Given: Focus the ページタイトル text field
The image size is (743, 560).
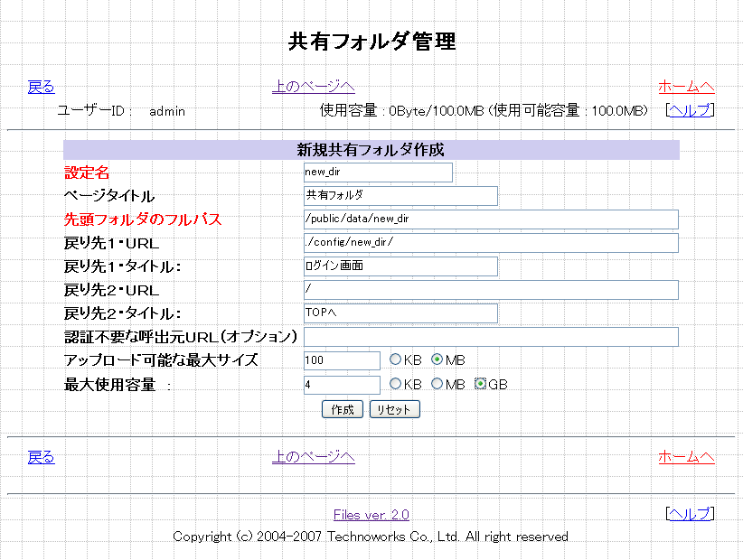Looking at the screenshot, I should click(x=400, y=195).
